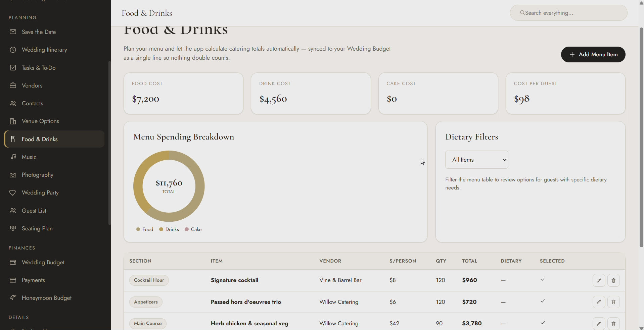644x330 pixels.
Task: Select the Venue Options sidebar link
Action: pos(40,121)
